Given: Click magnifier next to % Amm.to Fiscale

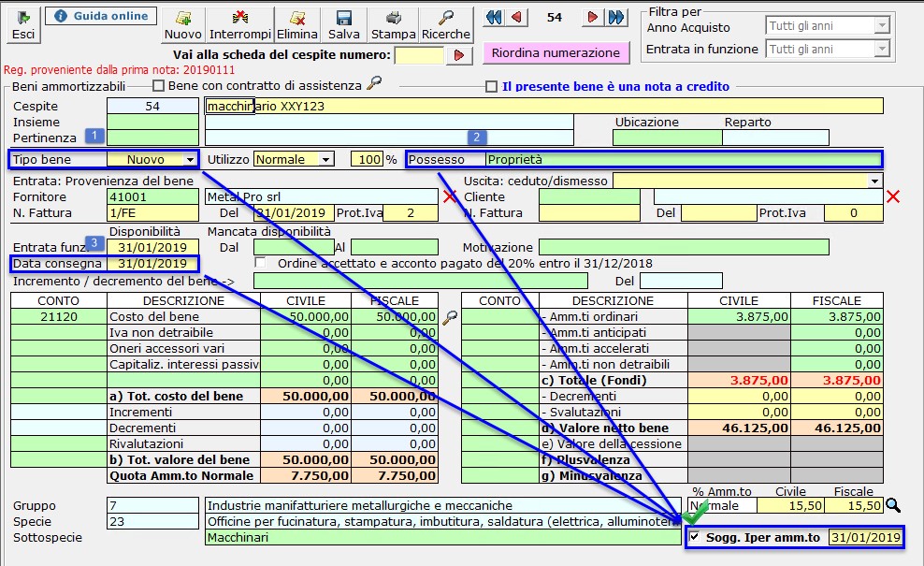Looking at the screenshot, I should coord(893,505).
